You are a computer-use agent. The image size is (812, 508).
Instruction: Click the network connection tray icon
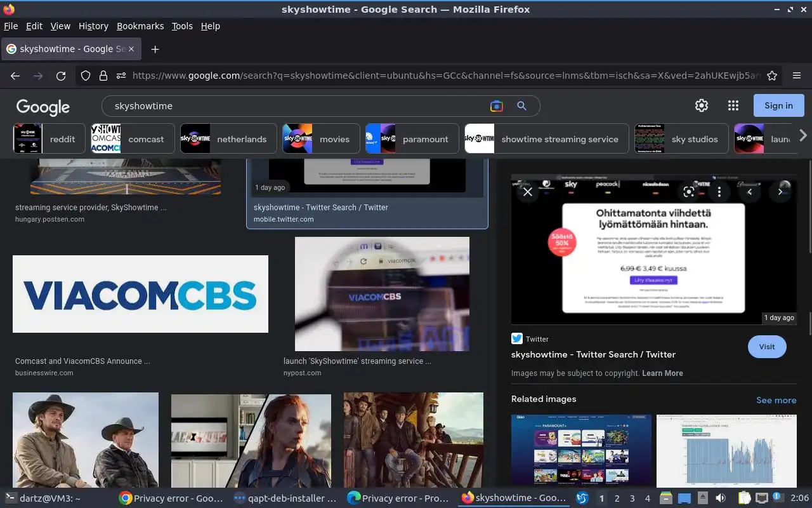(761, 498)
